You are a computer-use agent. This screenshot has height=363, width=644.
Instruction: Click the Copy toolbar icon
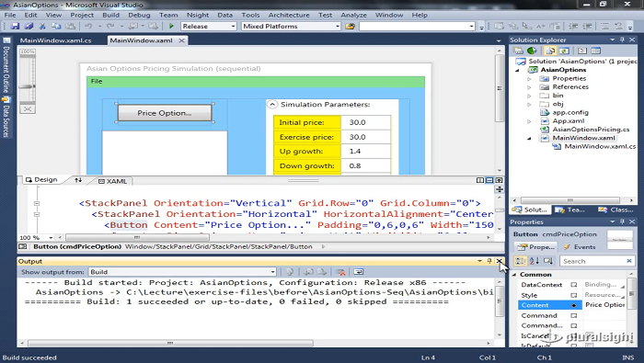tap(56, 27)
